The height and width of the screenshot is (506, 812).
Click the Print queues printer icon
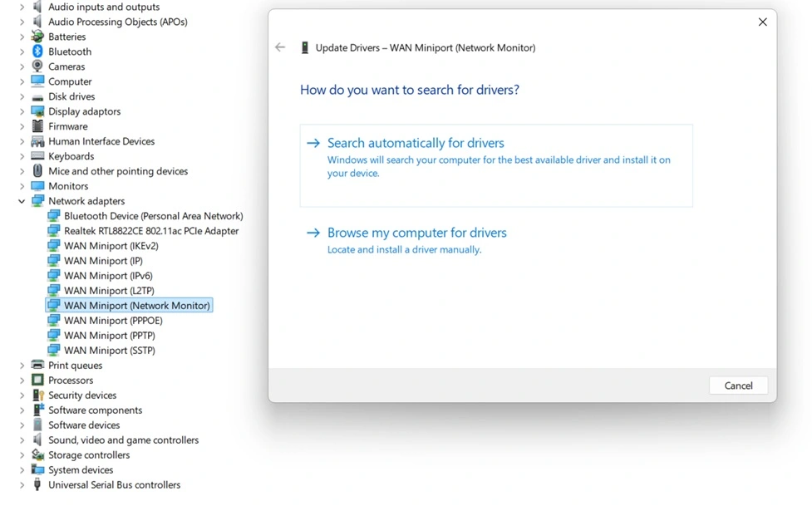coord(37,365)
